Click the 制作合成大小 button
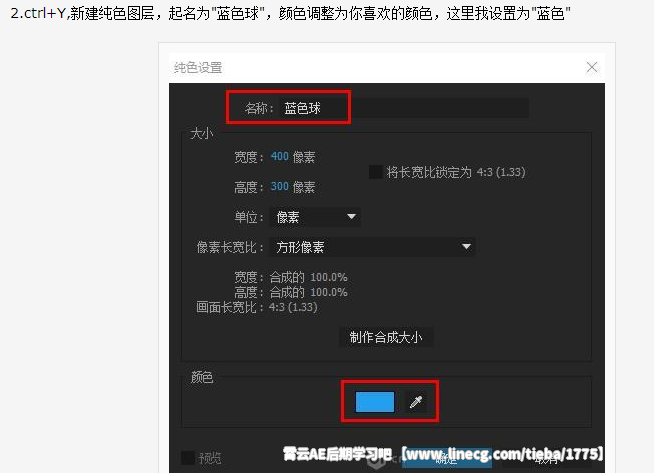Screen dimensions: 654x473 point(386,337)
